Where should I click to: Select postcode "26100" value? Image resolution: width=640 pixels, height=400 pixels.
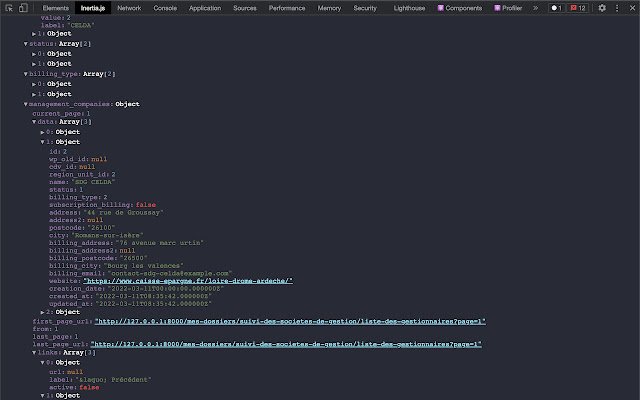click(102, 228)
